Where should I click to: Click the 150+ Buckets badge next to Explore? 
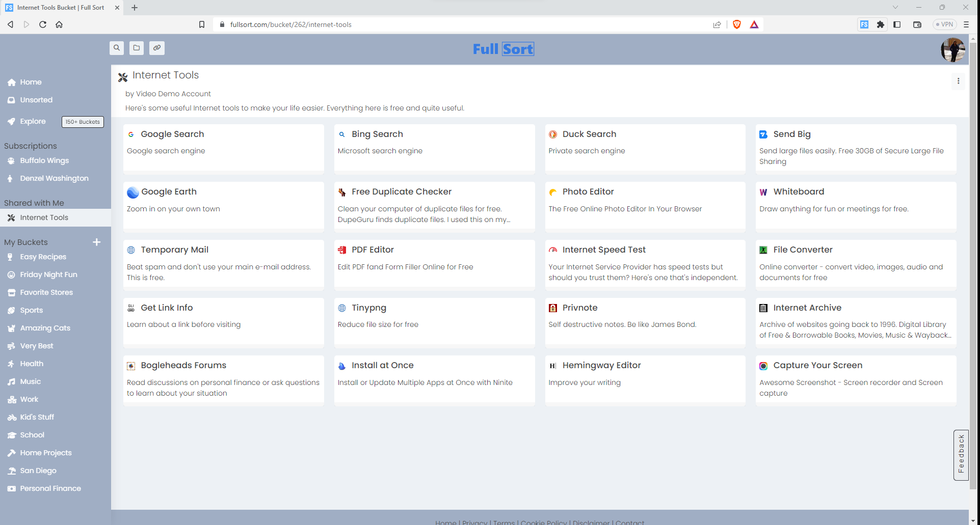pyautogui.click(x=82, y=122)
